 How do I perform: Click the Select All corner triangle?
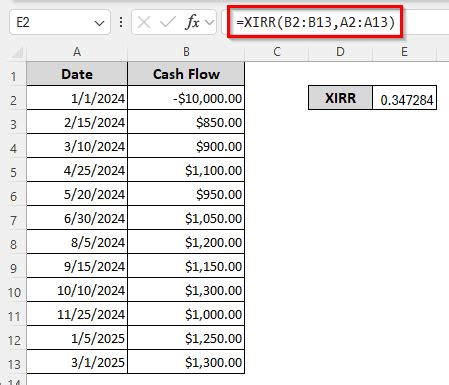click(17, 53)
